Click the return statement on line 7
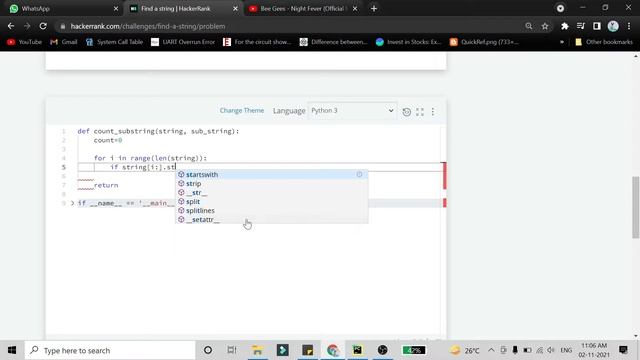This screenshot has width=640, height=360. tap(106, 185)
